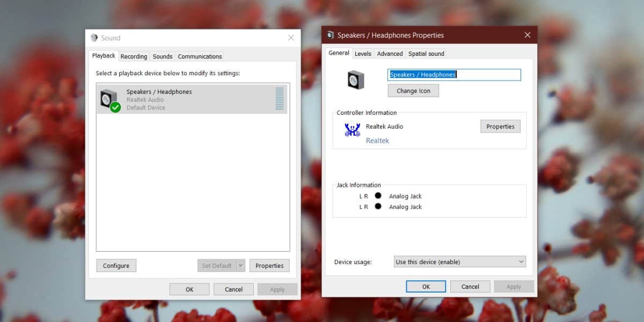Click the Set Default button
Image resolution: width=644 pixels, height=322 pixels.
pos(217,266)
